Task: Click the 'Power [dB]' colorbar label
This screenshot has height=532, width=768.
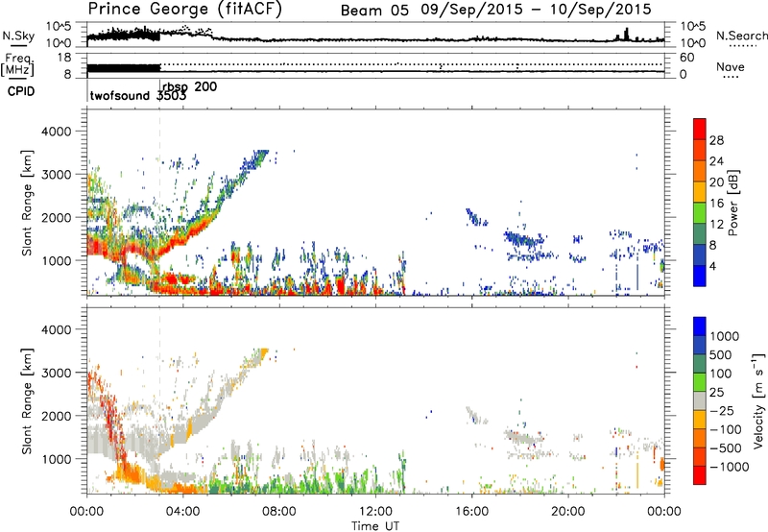Action: tap(733, 203)
